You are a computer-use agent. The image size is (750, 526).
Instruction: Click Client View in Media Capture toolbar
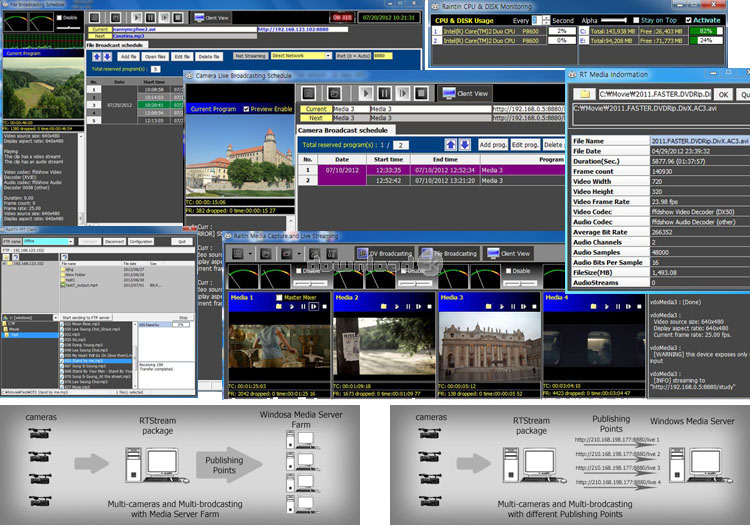509,253
